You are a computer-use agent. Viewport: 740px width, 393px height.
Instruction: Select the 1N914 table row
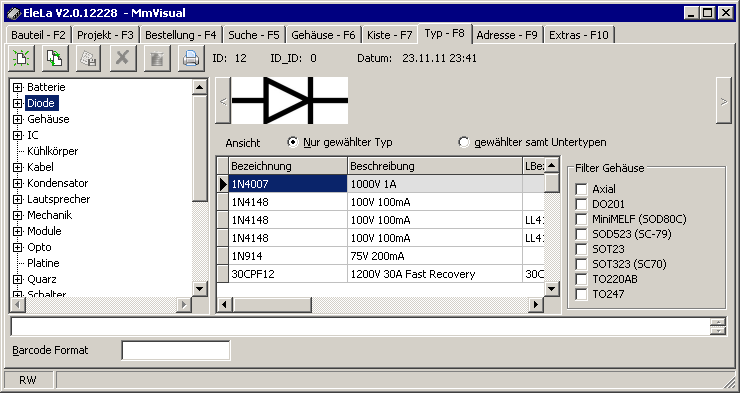tap(380, 256)
